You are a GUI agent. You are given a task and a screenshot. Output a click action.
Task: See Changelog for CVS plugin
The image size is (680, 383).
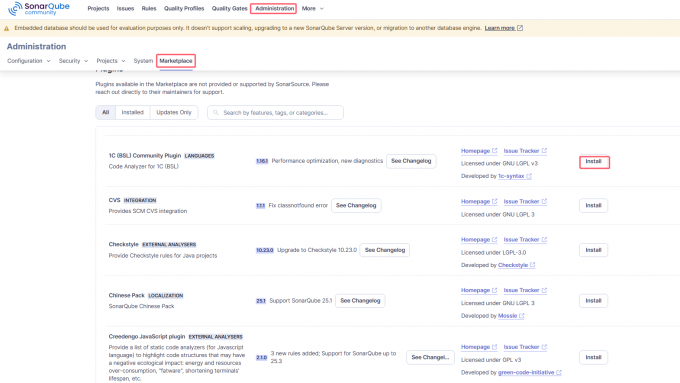coord(356,206)
